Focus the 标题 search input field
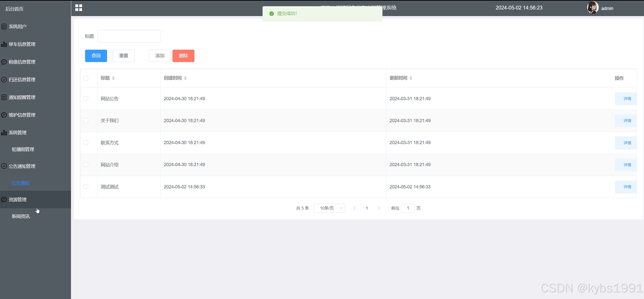 coord(129,36)
